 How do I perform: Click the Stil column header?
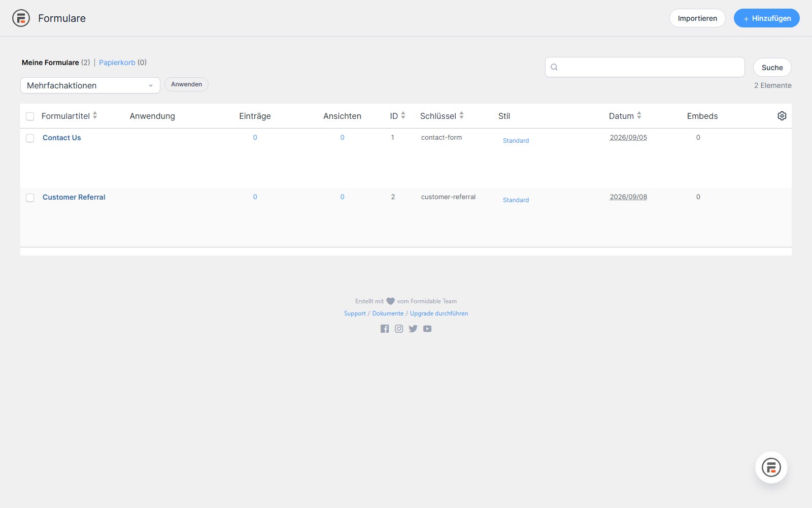coord(504,116)
